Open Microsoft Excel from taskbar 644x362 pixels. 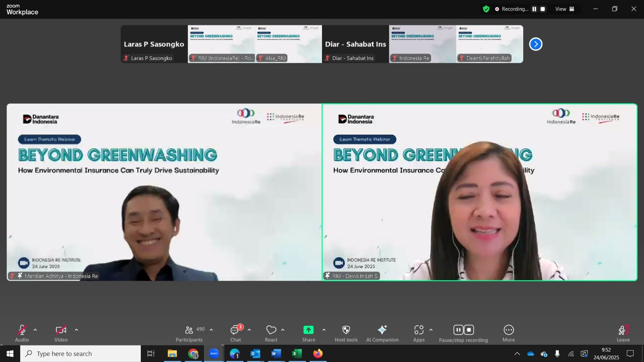[297, 354]
